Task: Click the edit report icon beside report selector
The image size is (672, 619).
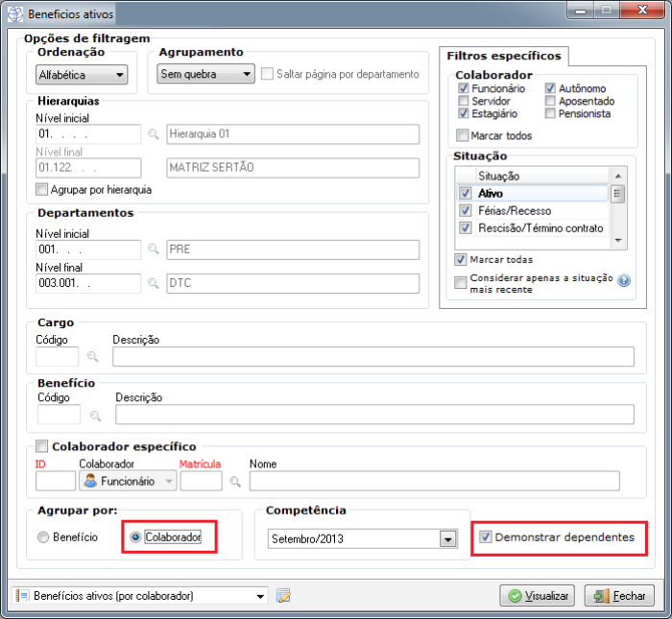Action: point(283,596)
